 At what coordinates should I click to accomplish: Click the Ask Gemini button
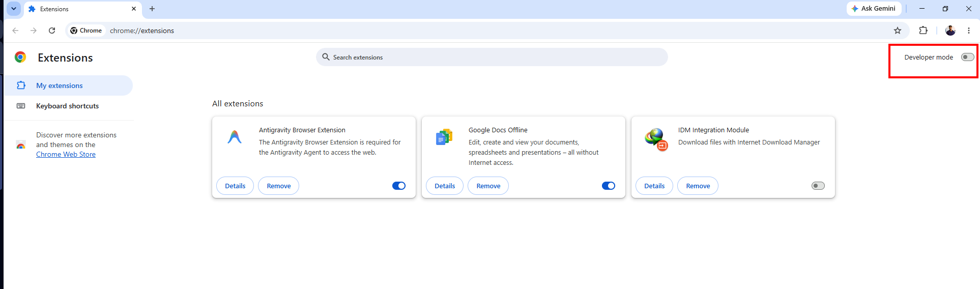(x=874, y=9)
